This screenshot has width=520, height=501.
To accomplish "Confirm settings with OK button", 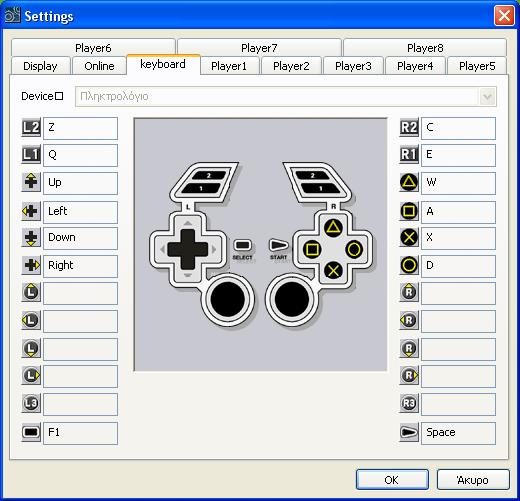I will coord(392,480).
